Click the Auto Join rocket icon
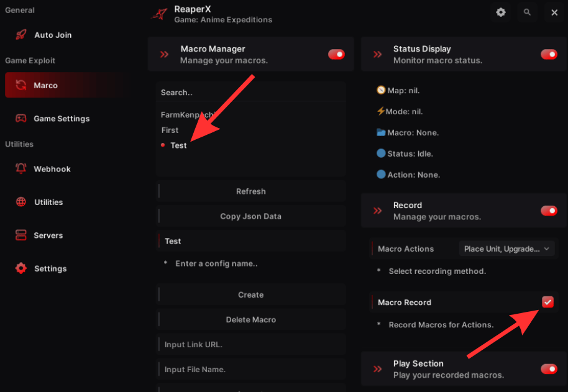568x392 pixels. [21, 35]
